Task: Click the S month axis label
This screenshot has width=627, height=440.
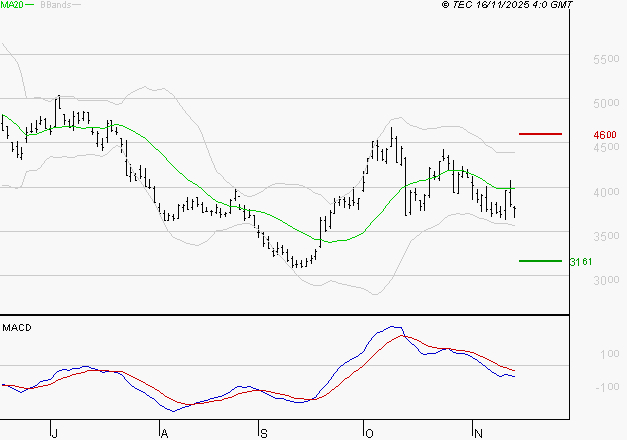Action: pyautogui.click(x=264, y=433)
